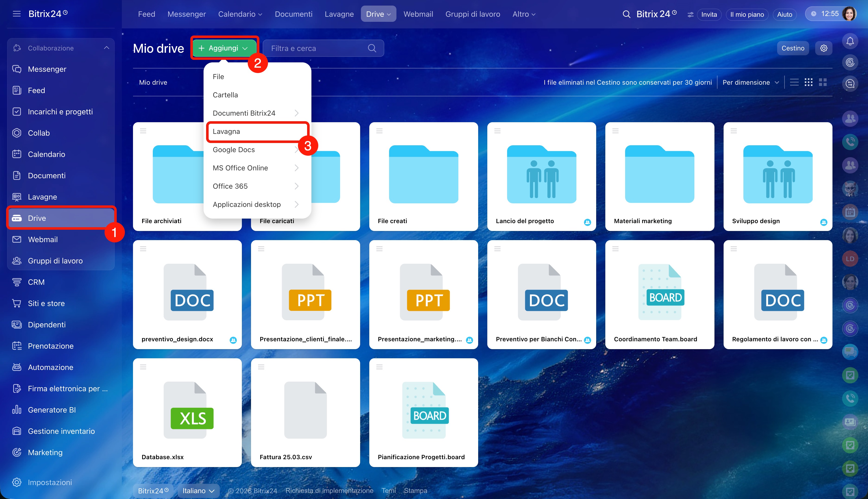
Task: Open Calendario in the sidebar
Action: [x=61, y=154]
